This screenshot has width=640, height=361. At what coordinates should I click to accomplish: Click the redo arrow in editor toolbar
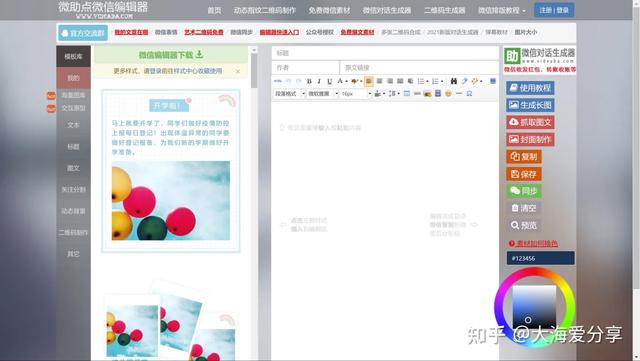pyautogui.click(x=298, y=81)
